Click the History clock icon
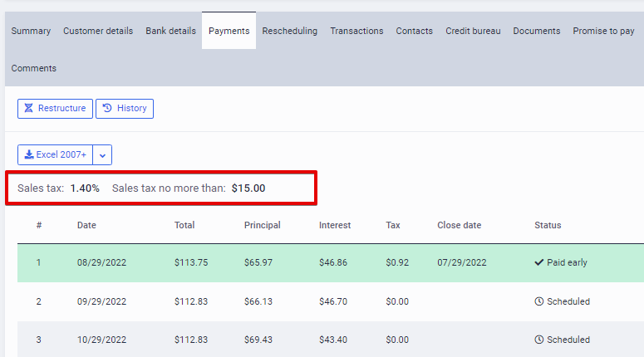The width and height of the screenshot is (644, 357). [107, 108]
